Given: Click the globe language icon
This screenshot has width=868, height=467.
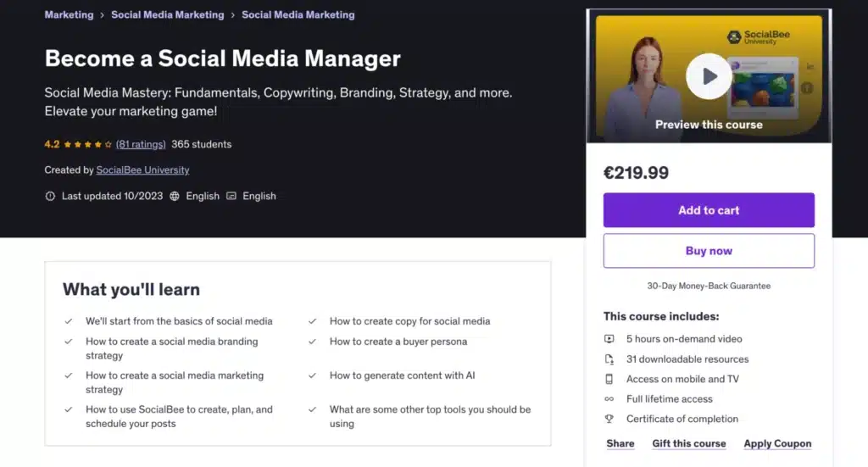Looking at the screenshot, I should tap(175, 196).
